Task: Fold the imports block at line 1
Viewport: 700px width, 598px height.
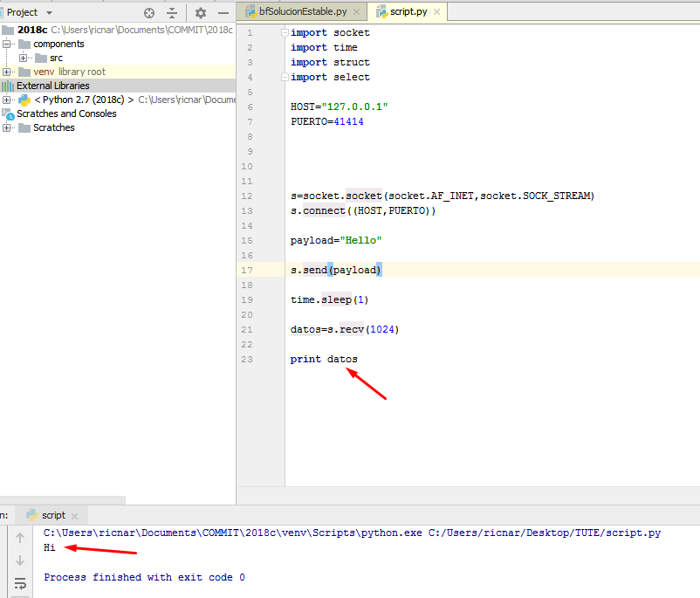Action: [x=285, y=32]
